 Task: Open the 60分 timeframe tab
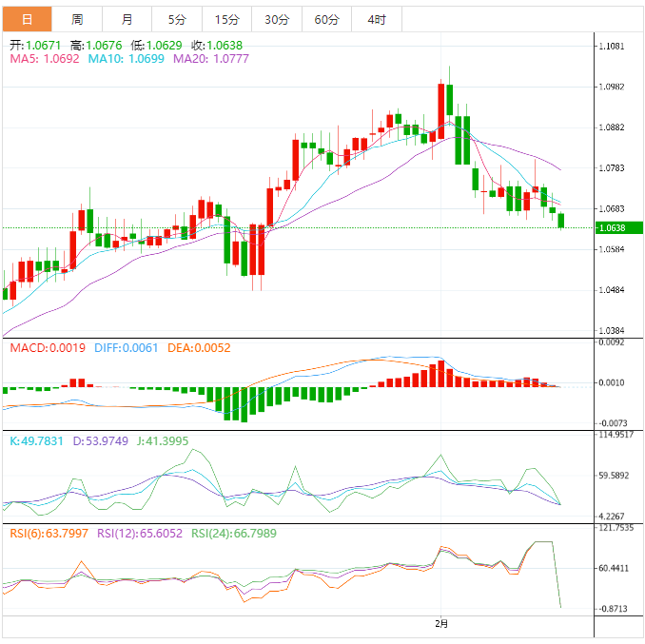point(326,19)
